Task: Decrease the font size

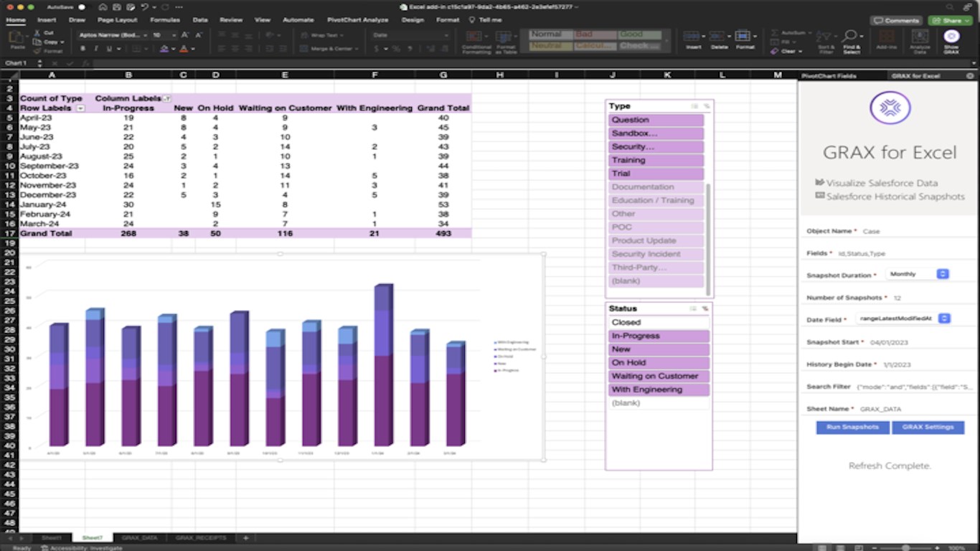Action: 199,34
